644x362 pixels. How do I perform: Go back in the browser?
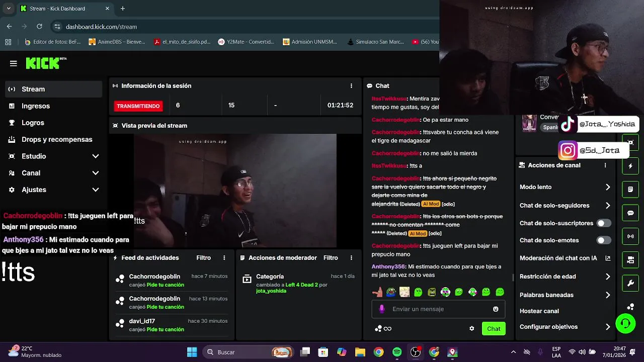[x=9, y=27]
